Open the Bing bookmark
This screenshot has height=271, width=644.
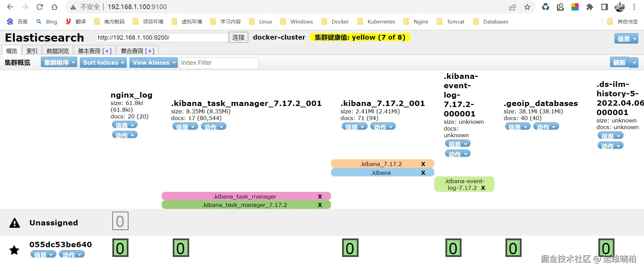tap(47, 21)
